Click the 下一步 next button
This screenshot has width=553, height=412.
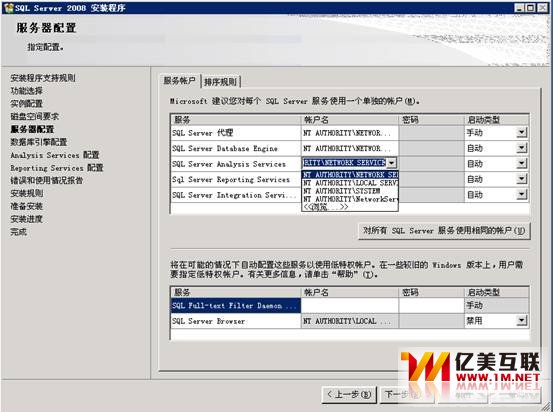(407, 394)
